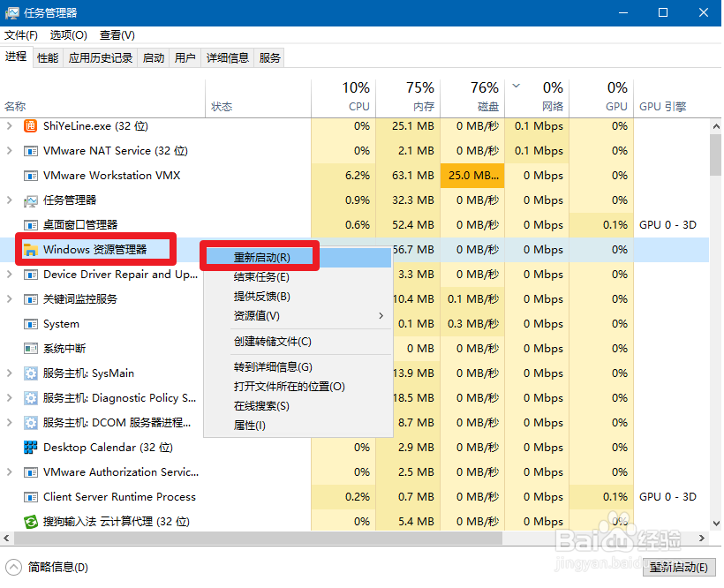Click the Client Server Runtime Process icon
The height and width of the screenshot is (588, 724).
click(29, 497)
